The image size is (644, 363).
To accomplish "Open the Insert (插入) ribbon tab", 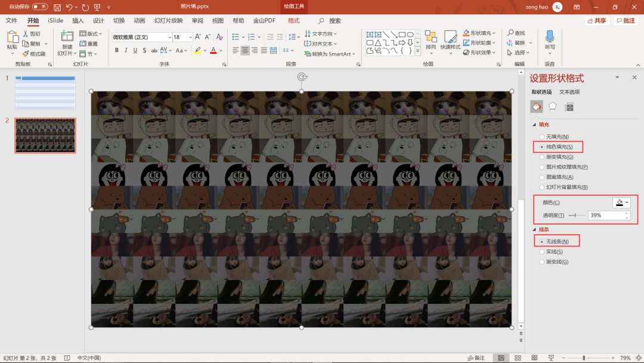I will tap(78, 20).
